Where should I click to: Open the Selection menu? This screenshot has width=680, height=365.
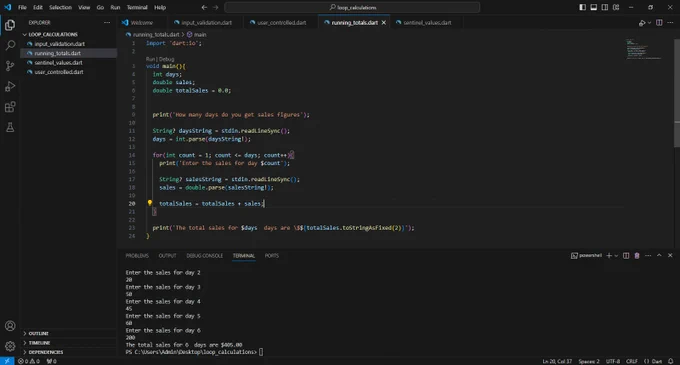(60, 7)
